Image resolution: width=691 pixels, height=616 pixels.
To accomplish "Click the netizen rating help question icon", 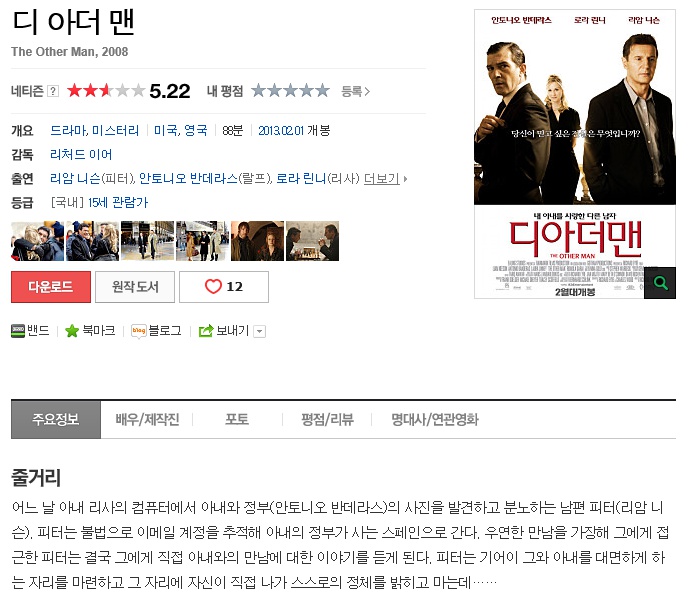I will (x=52, y=91).
